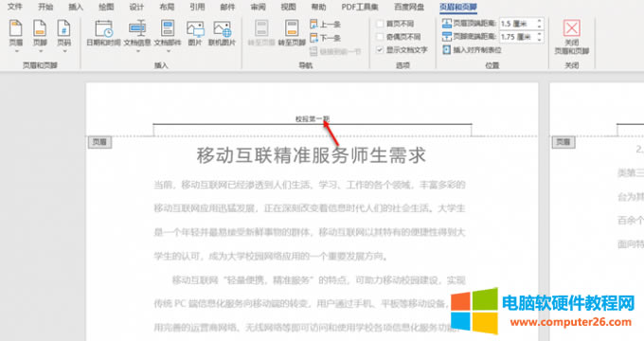This screenshot has height=341, width=644.
Task: Click 转至页脚 go to footer
Action: 292,33
